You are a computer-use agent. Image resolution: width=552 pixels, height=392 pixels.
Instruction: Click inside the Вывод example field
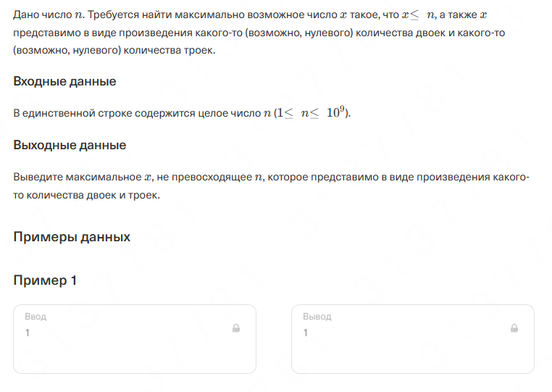tap(413, 339)
